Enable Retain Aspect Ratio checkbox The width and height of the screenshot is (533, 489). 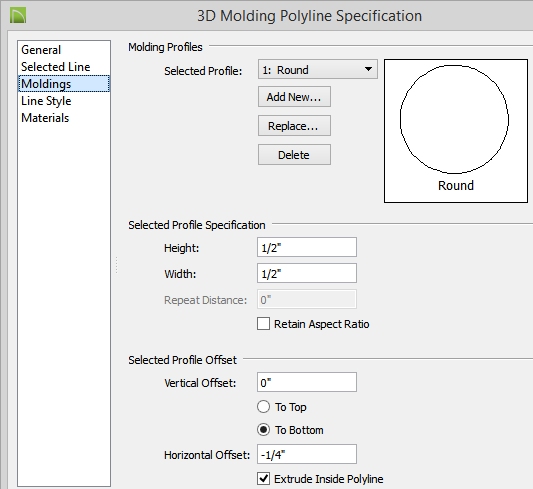(x=263, y=324)
